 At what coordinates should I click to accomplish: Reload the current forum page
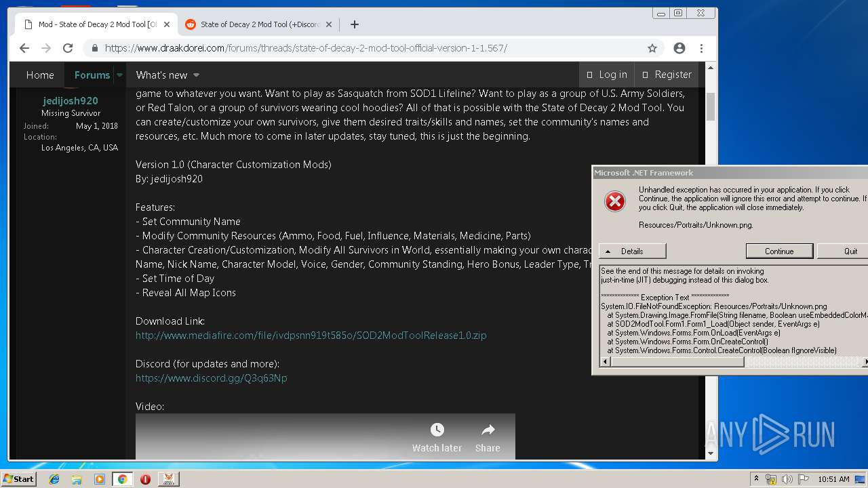point(68,48)
